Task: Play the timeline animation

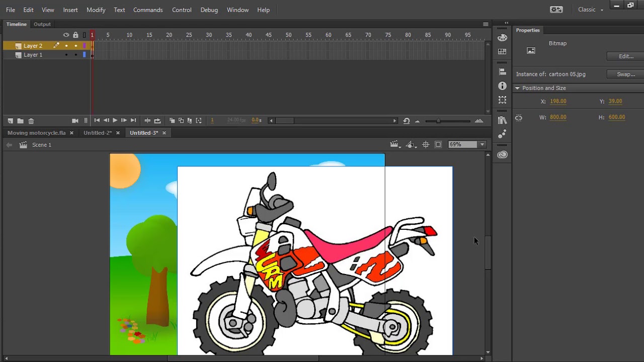Action: [115, 120]
